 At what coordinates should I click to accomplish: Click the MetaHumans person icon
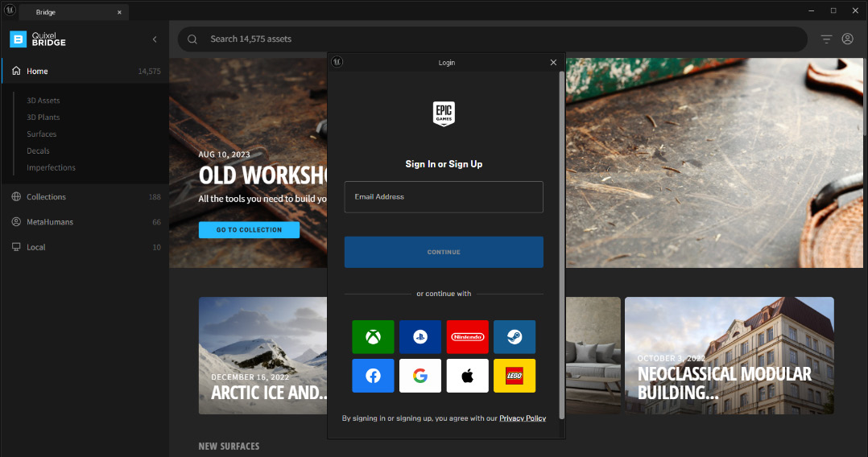[16, 222]
